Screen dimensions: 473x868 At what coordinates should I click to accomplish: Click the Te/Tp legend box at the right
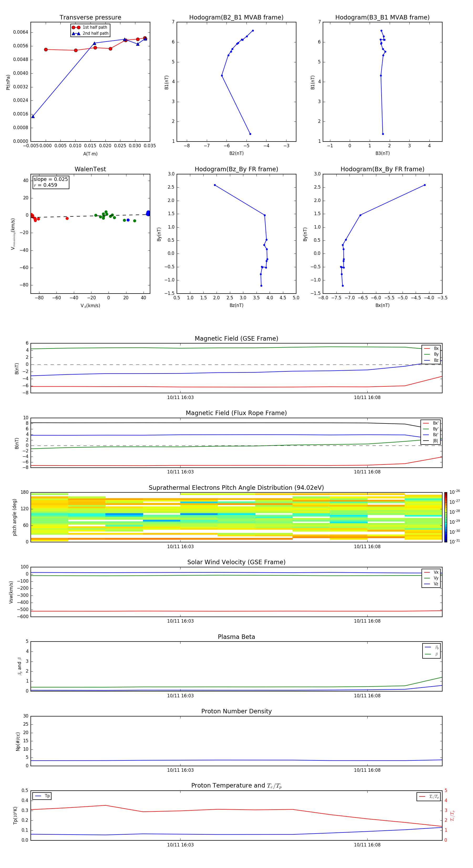click(x=429, y=796)
